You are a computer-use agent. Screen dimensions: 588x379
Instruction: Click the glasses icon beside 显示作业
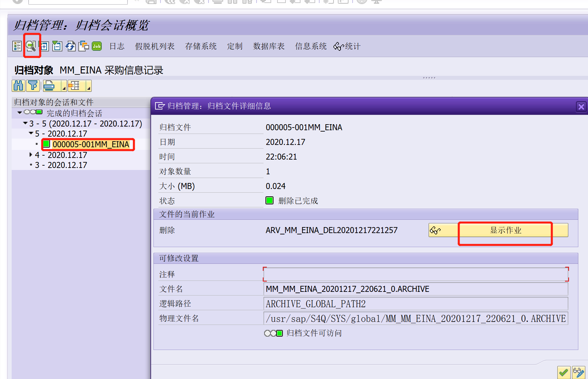pyautogui.click(x=436, y=230)
